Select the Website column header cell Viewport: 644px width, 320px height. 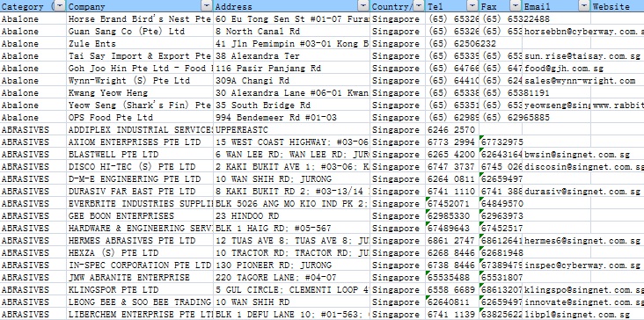point(618,6)
